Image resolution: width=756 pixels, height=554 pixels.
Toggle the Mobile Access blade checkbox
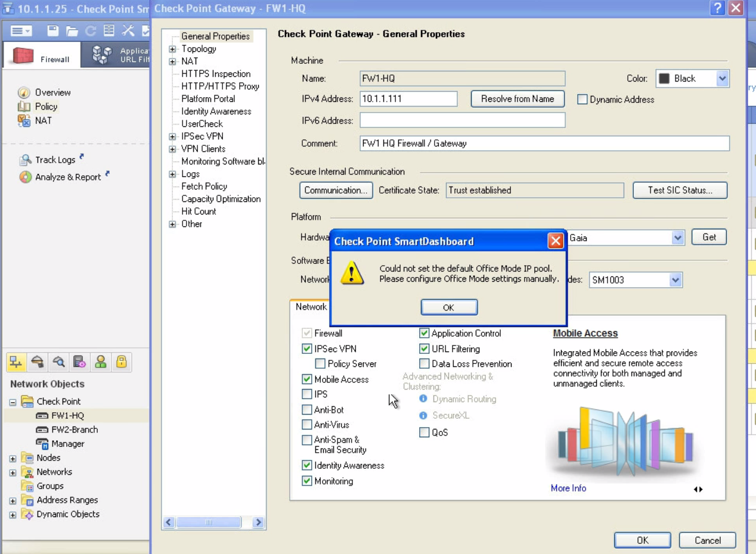[x=307, y=379]
